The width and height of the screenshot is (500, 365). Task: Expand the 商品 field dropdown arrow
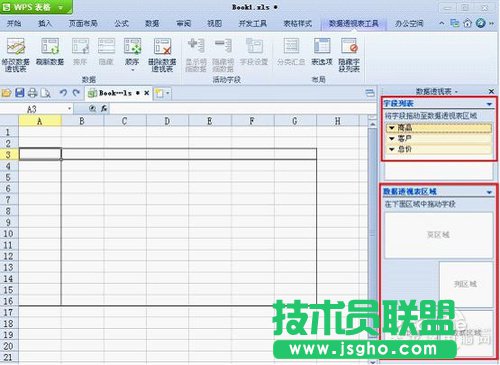tap(392, 128)
